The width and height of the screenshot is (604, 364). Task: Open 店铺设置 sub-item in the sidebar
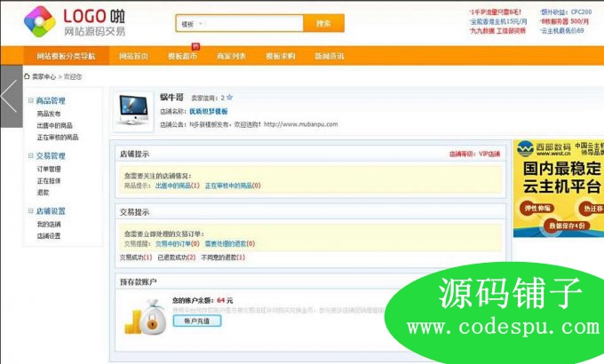click(x=49, y=236)
